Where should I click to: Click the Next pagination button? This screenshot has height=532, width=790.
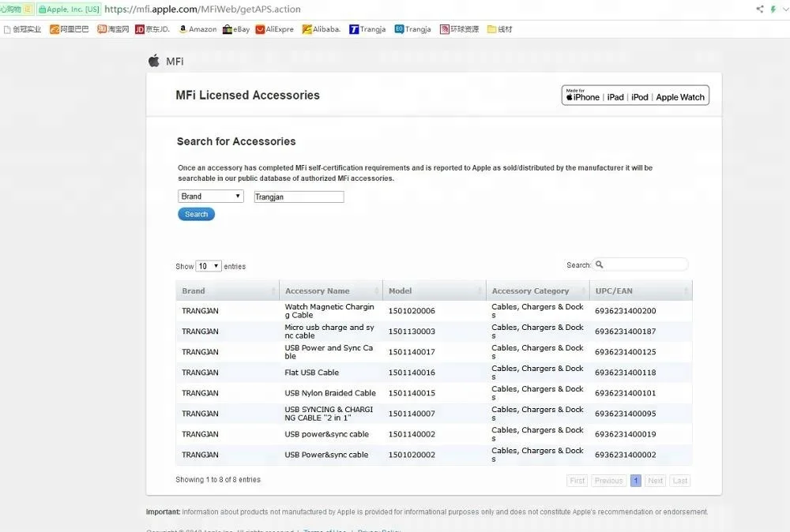tap(655, 481)
